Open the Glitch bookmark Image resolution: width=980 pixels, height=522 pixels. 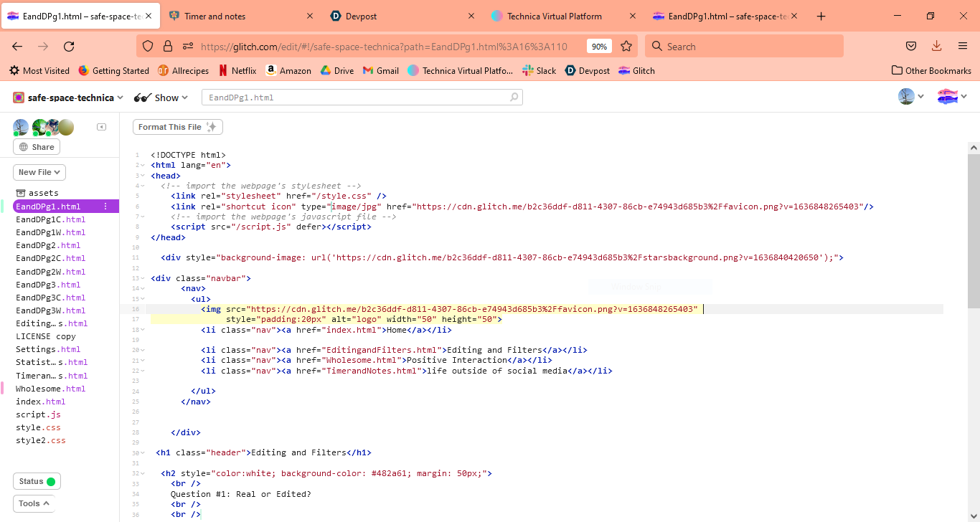(636, 70)
